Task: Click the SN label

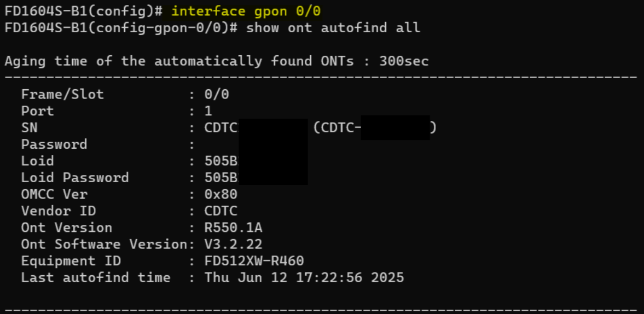Action: 30,128
